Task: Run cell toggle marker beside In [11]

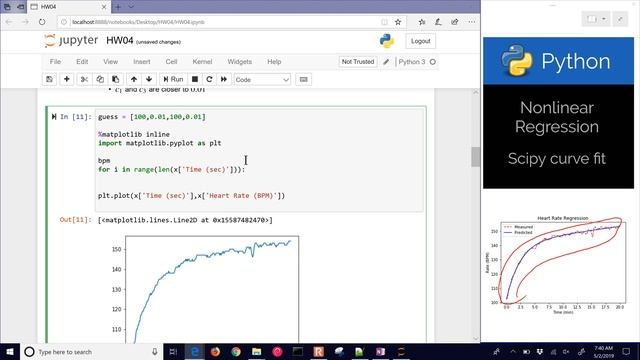Action: (54, 117)
